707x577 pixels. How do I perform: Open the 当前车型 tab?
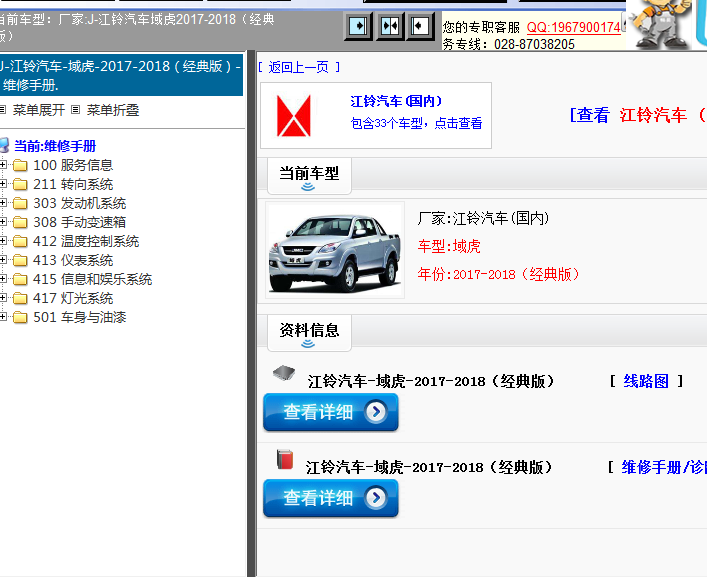click(x=309, y=176)
